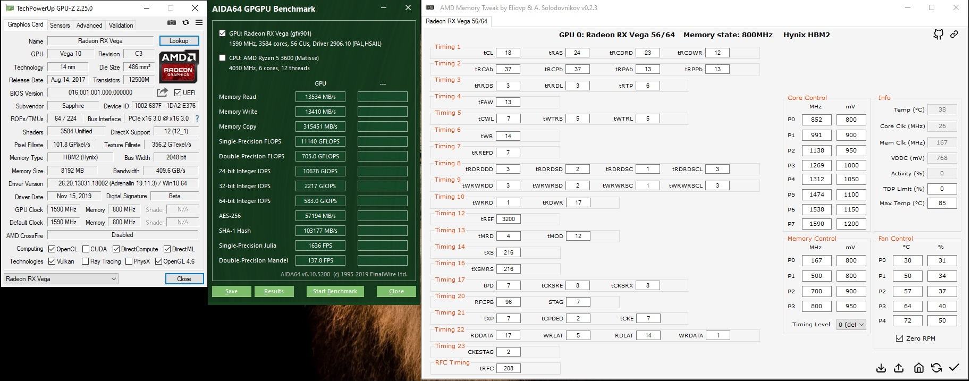Screen dimensions: 980x381
Task: Click the Lookup button in GPU-Z
Action: tap(179, 41)
